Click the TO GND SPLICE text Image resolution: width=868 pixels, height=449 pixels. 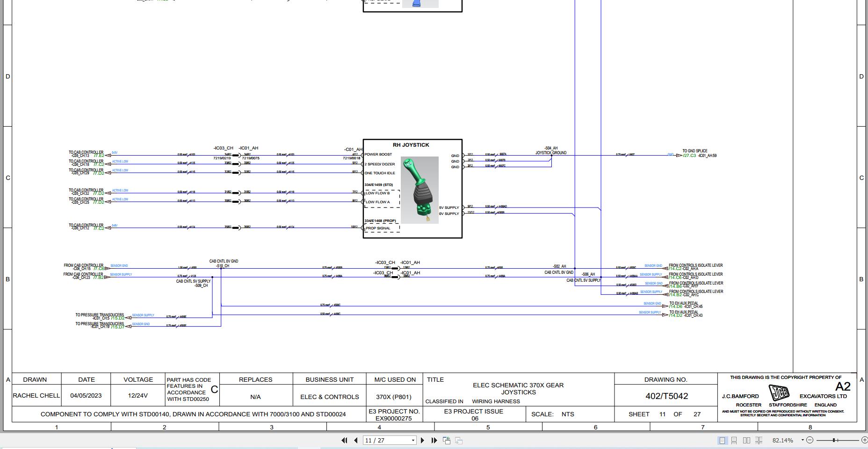695,151
